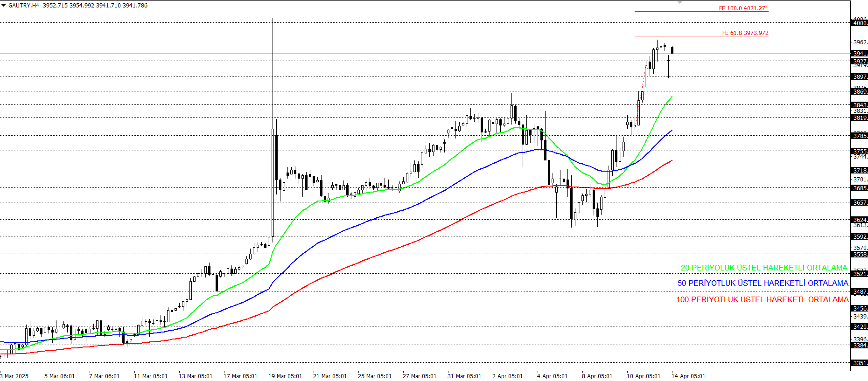Click the 3 Mar 2025 date label
This screenshot has height=381, width=868.
pyautogui.click(x=14, y=376)
